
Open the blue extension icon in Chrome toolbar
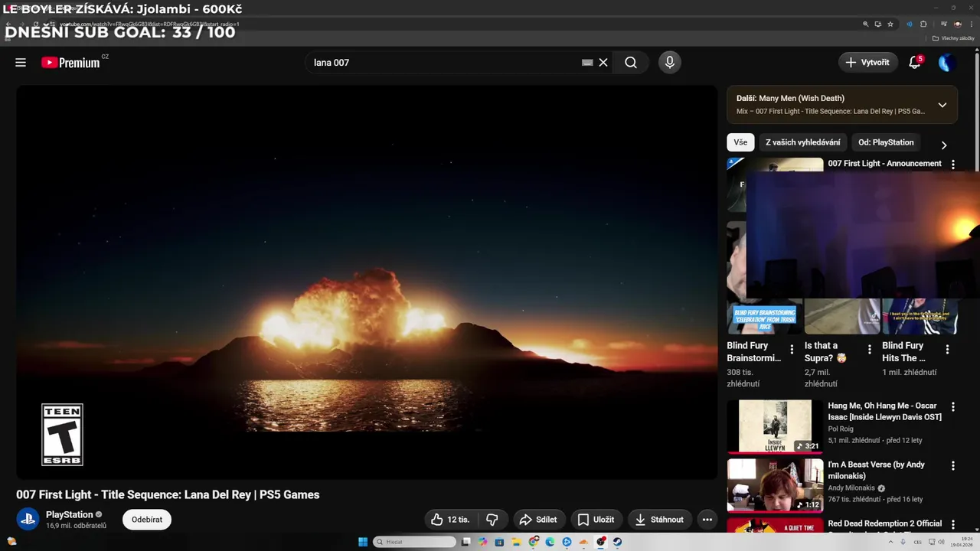click(x=910, y=24)
